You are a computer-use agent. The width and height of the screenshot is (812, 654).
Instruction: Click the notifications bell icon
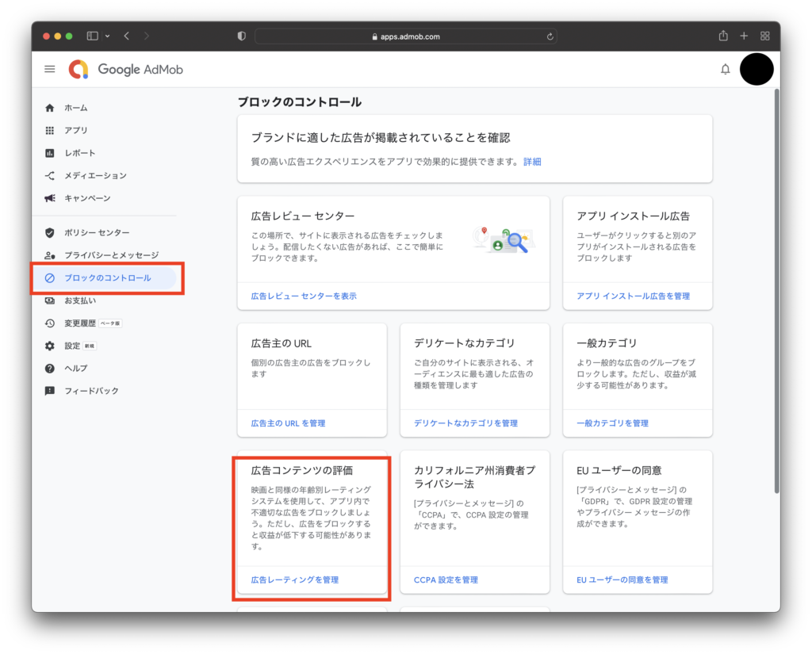pos(725,70)
